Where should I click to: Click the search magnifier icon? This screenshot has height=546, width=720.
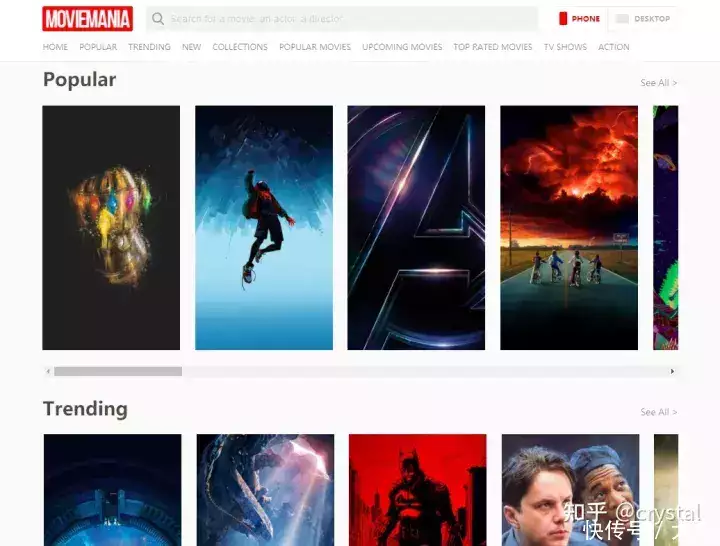tap(158, 19)
